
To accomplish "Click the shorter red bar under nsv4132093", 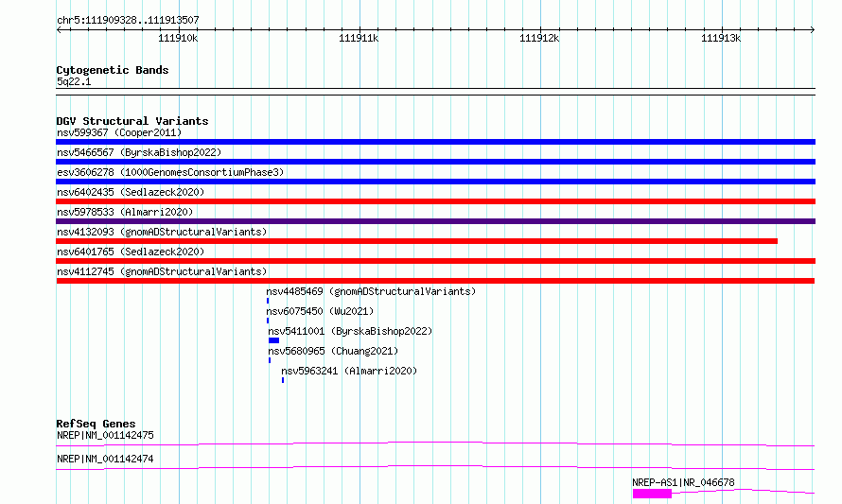I will click(x=416, y=241).
